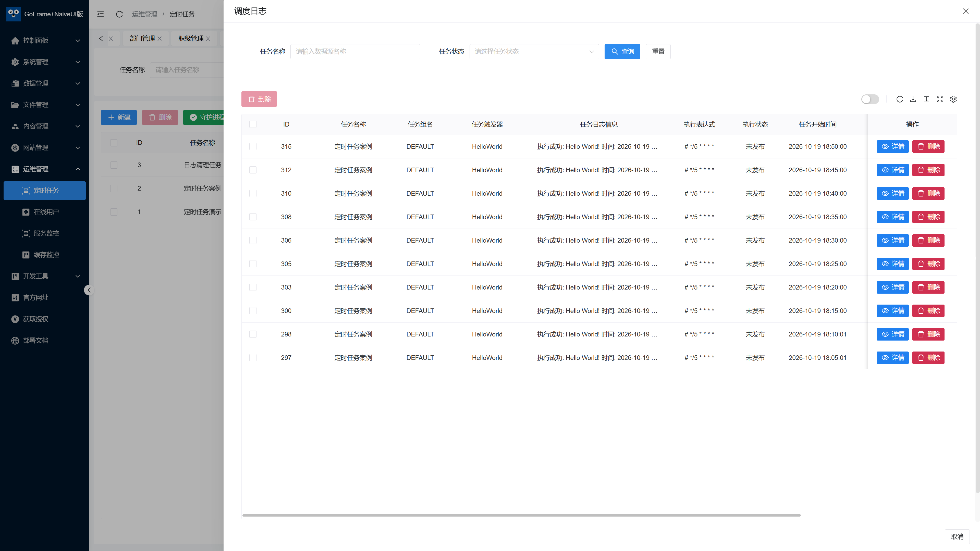Open the table density icon
Screen dimensions: 980x551
926,99
